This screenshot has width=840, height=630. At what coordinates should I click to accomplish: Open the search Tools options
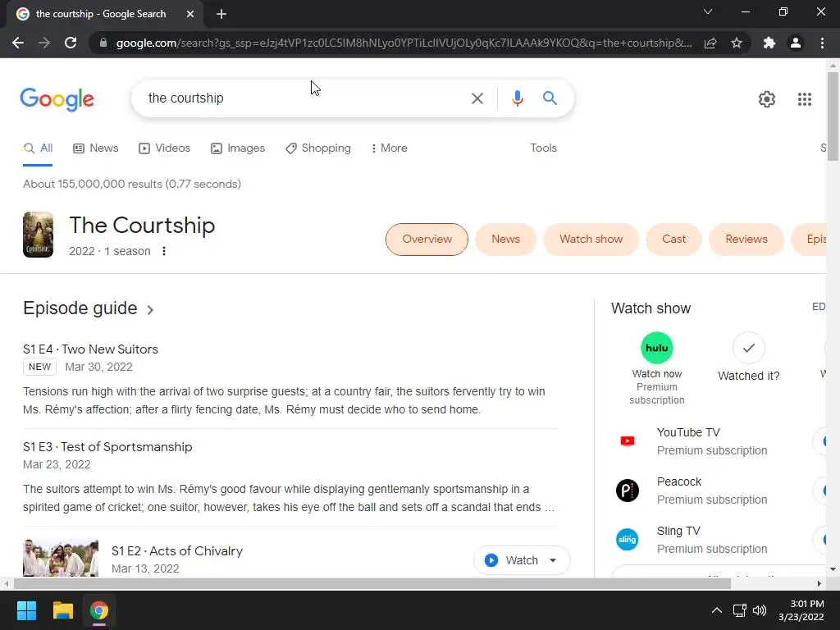tap(543, 148)
